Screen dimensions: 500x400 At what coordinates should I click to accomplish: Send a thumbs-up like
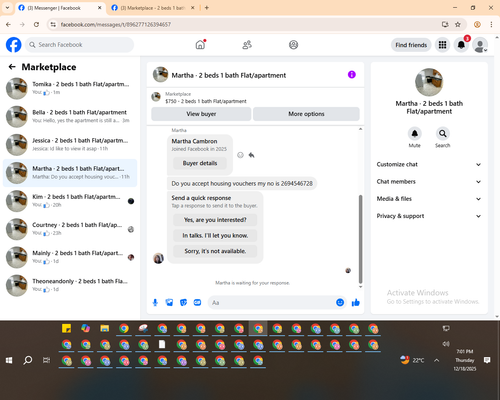point(356,302)
